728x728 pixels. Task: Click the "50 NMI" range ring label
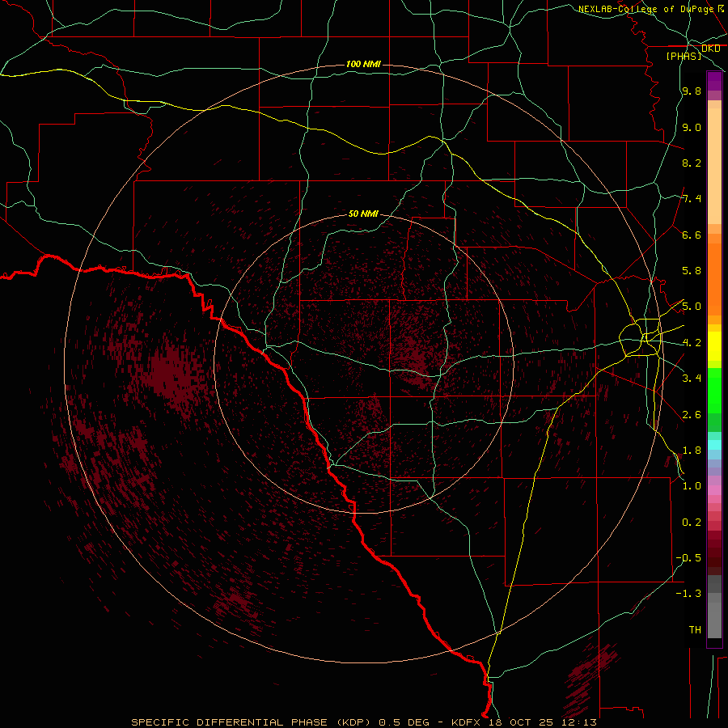pyautogui.click(x=363, y=214)
